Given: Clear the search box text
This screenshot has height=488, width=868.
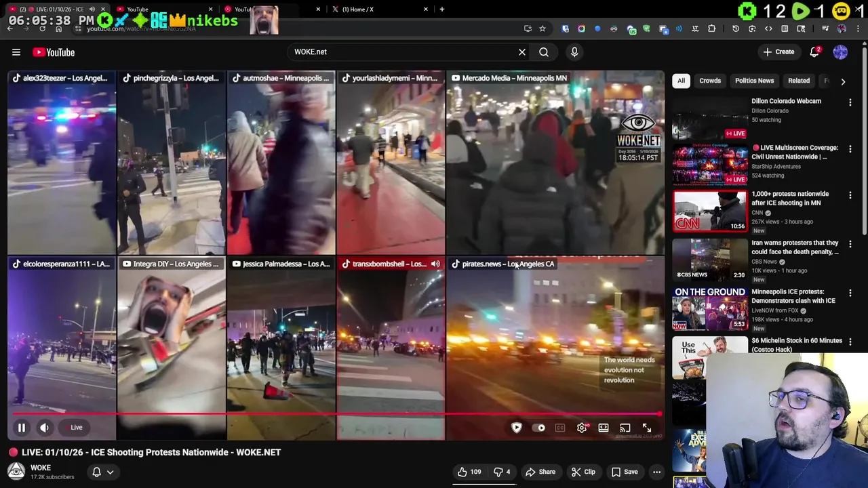Looking at the screenshot, I should click(x=522, y=52).
